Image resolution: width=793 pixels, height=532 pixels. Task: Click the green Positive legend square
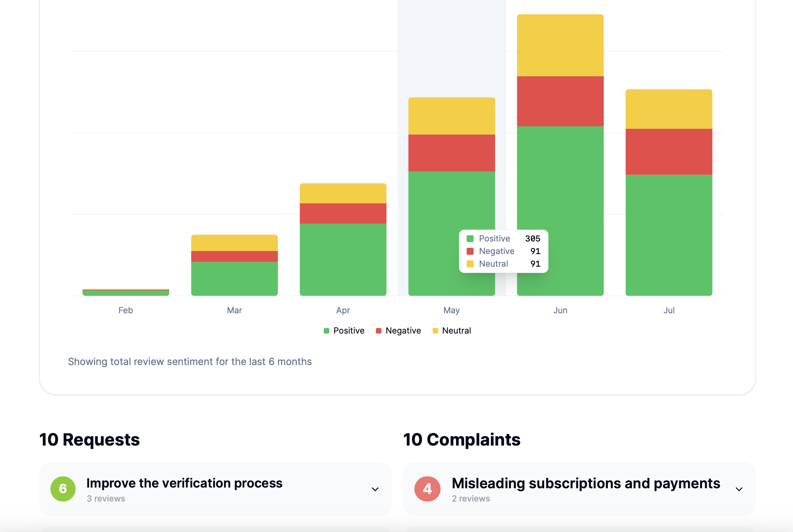pos(327,331)
